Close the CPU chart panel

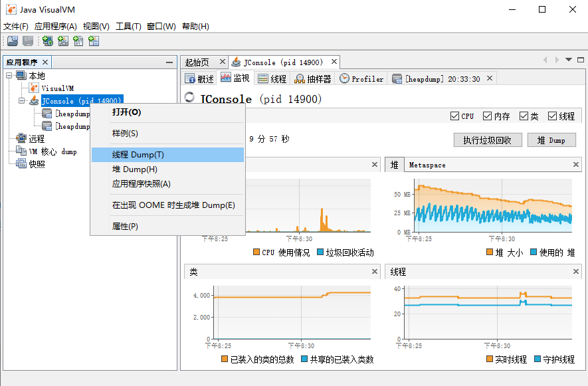(375, 164)
